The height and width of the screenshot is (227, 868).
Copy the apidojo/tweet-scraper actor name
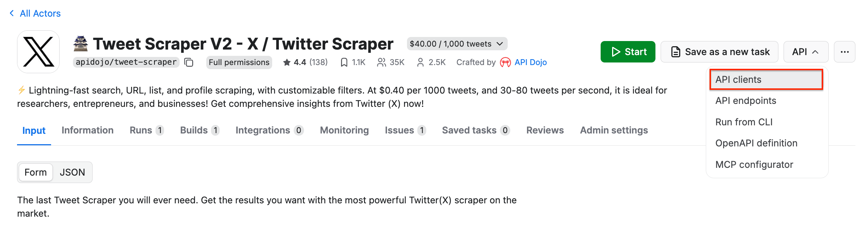coord(189,62)
